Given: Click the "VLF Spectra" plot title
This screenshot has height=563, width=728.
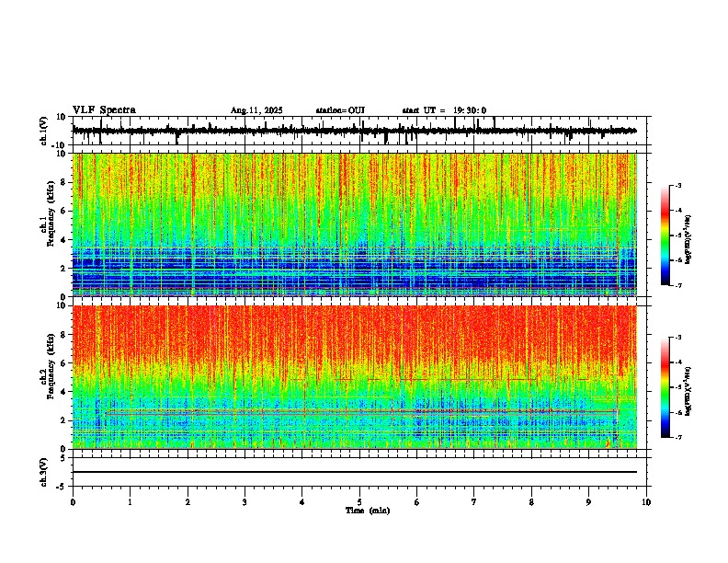Looking at the screenshot, I should click(x=104, y=110).
